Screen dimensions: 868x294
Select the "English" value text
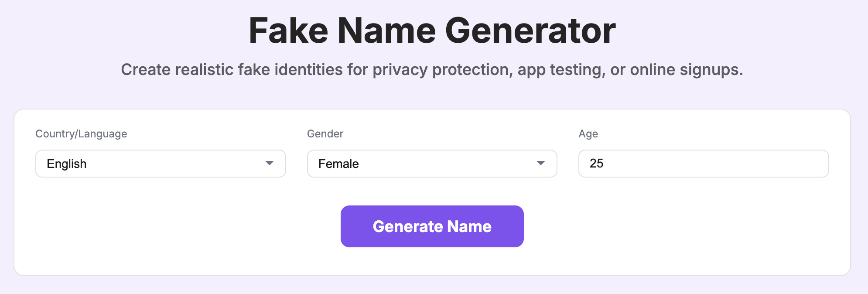pos(67,164)
